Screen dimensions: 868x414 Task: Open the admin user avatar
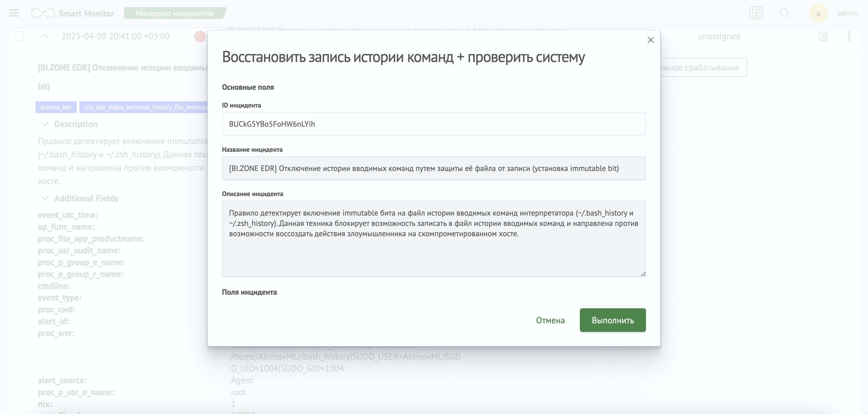click(x=818, y=13)
